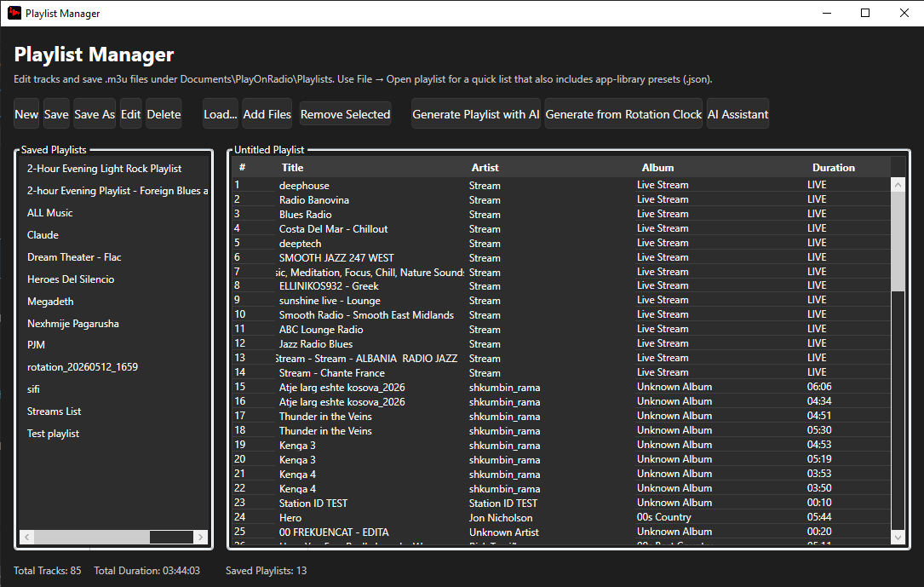This screenshot has height=587, width=924.
Task: Select Costa Del Mar - Chillout track
Action: 561,228
